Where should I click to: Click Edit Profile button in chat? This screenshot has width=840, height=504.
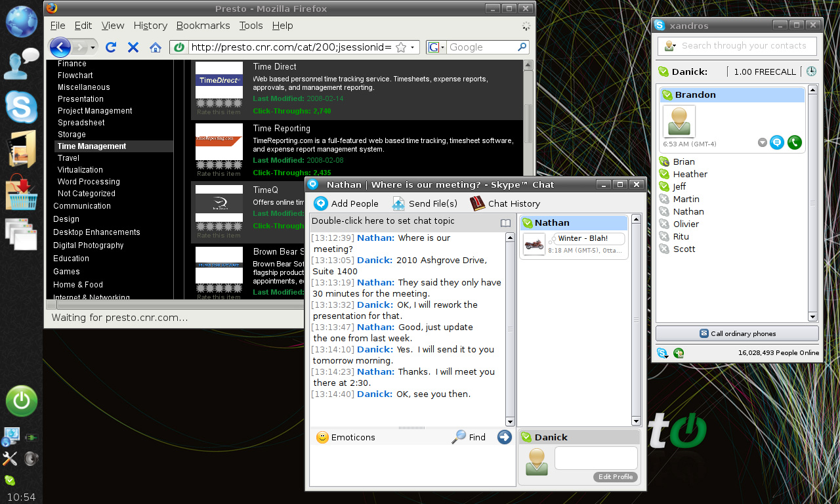coord(616,477)
